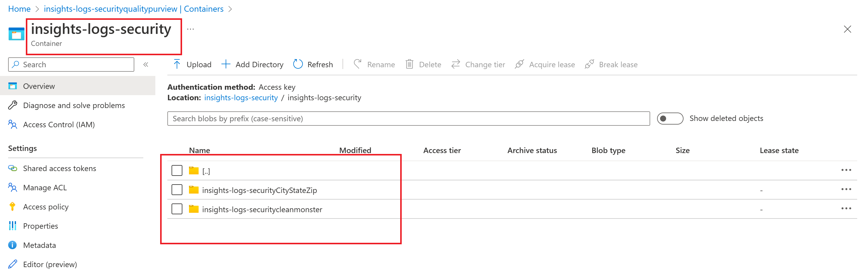Click the Editor (preview) pencil icon

[x=12, y=264]
